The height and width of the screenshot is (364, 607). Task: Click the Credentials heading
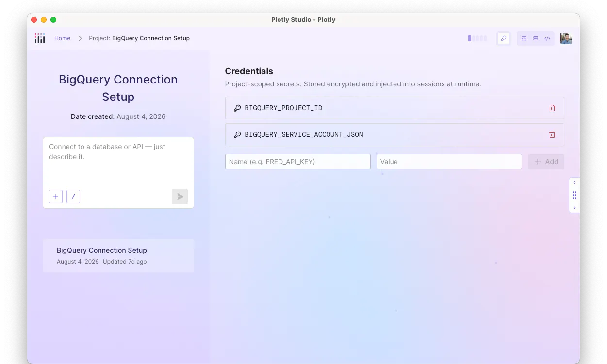click(x=249, y=71)
